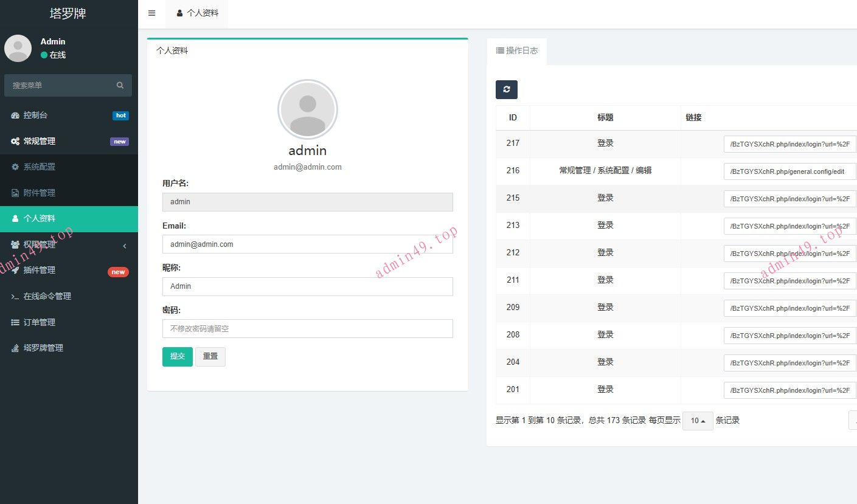
Task: Open 塔罗牌管理 menu item
Action: coord(43,348)
